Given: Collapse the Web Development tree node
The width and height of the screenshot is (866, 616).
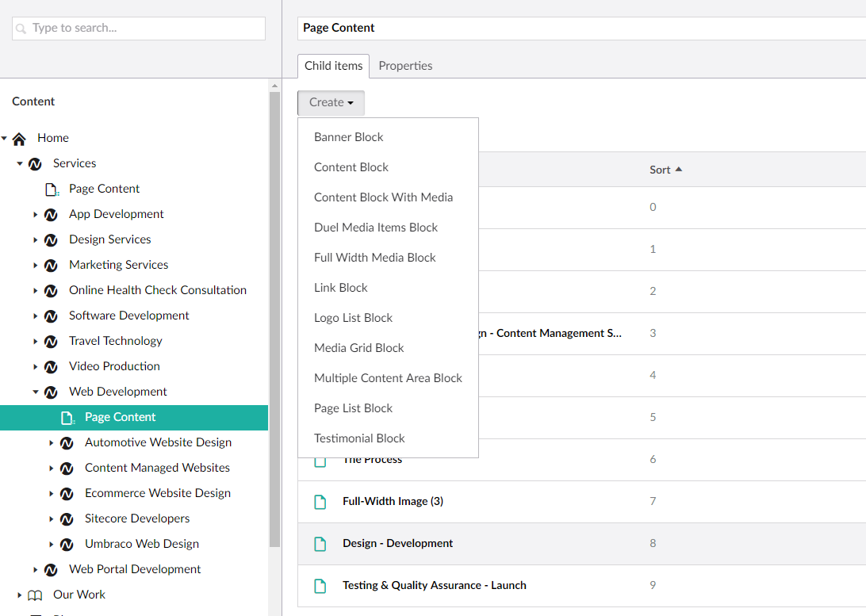Looking at the screenshot, I should pyautogui.click(x=34, y=391).
